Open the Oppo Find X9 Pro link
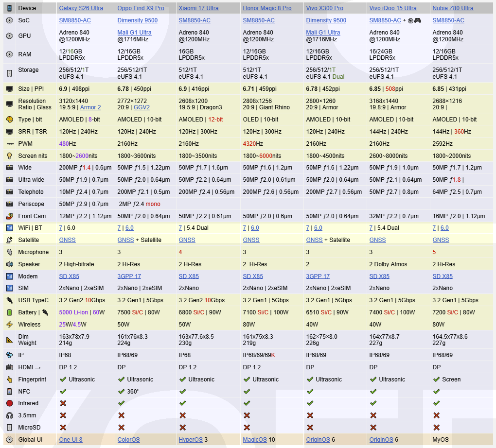496x448 pixels. (141, 8)
